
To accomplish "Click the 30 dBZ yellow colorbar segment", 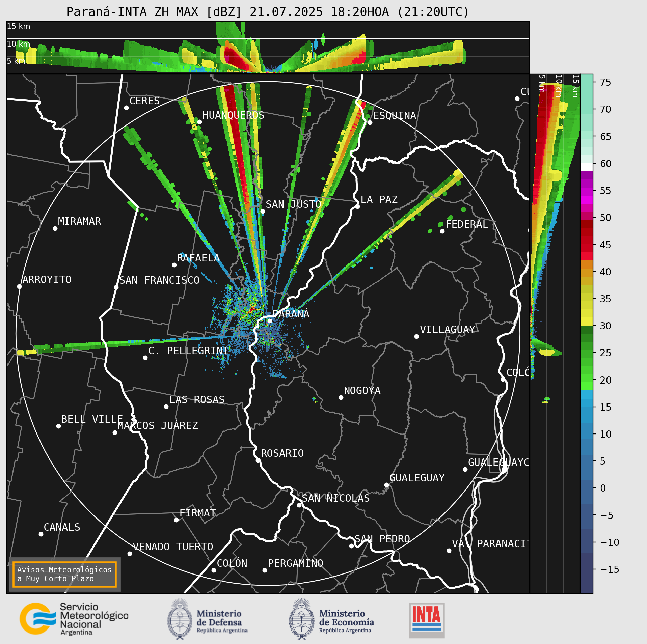I will (587, 321).
